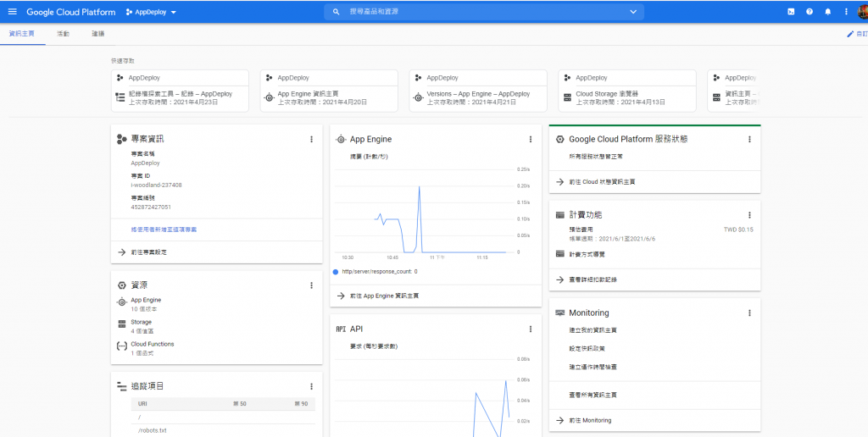
Task: Click the 將使用者新增至這項專案 link
Action: [164, 229]
